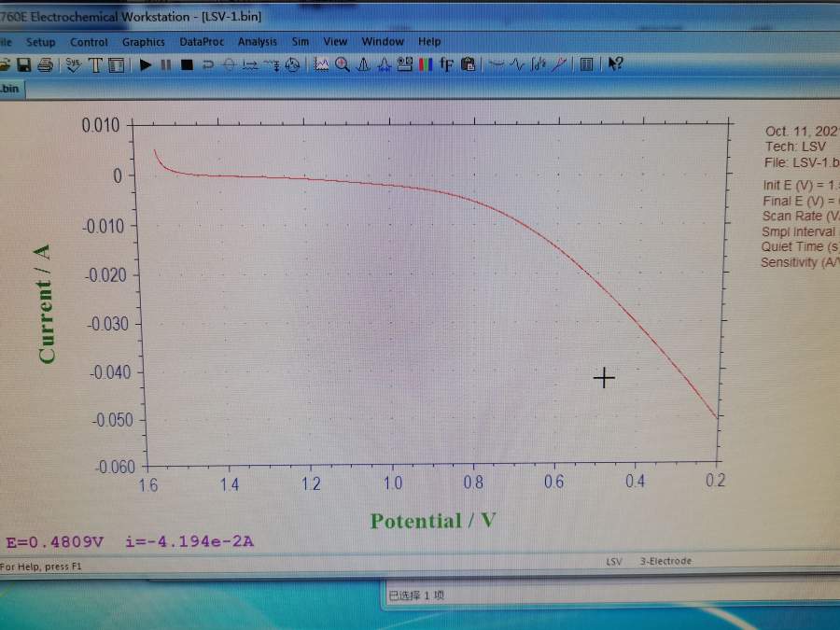Open the Window menu
Image resolution: width=840 pixels, height=630 pixels.
383,42
